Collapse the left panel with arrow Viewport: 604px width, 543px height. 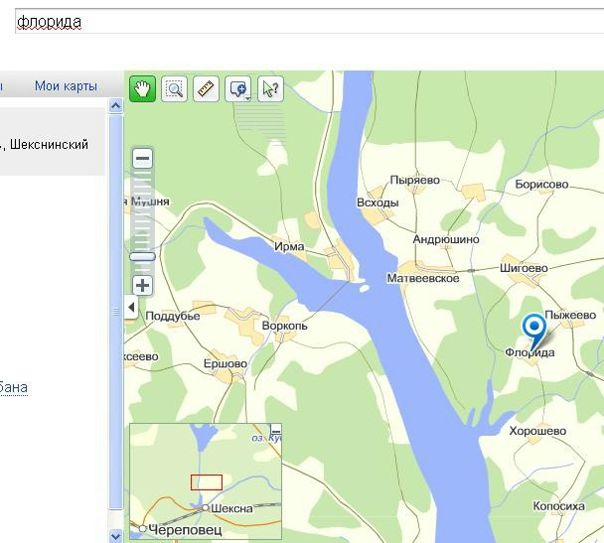tap(131, 307)
